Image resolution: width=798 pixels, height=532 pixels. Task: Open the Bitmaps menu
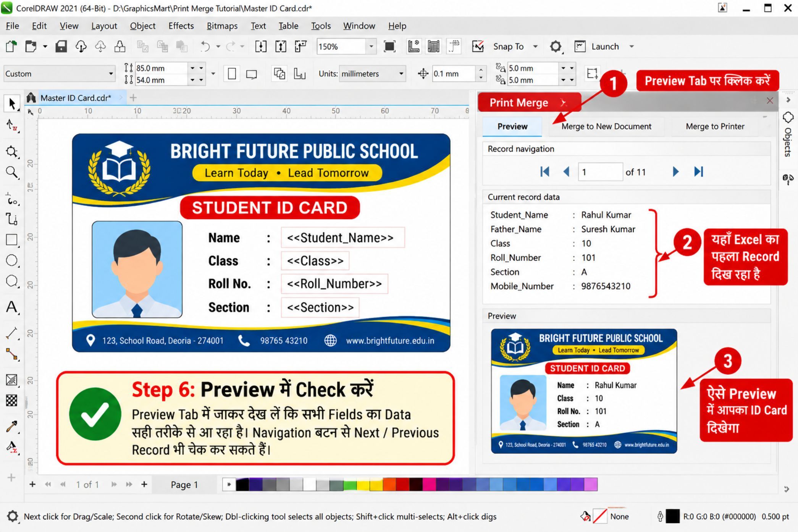[222, 26]
